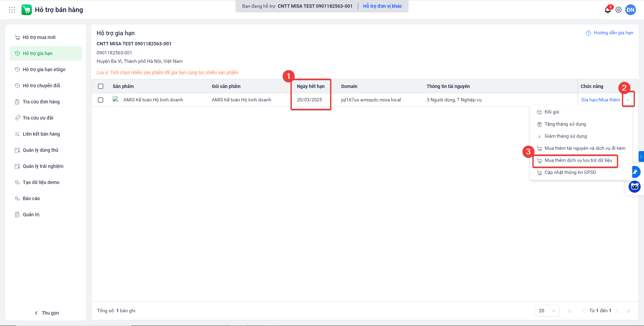Click the green shopping cart logo

click(26, 10)
